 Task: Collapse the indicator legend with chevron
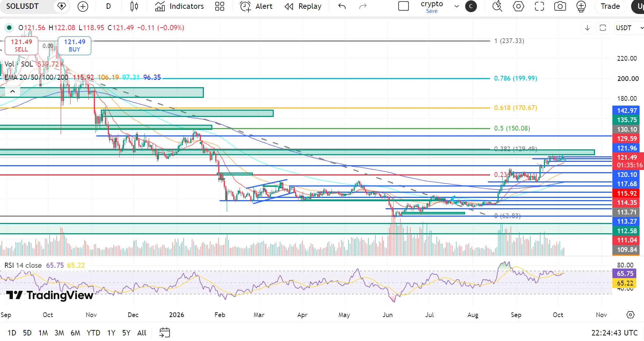point(13,91)
